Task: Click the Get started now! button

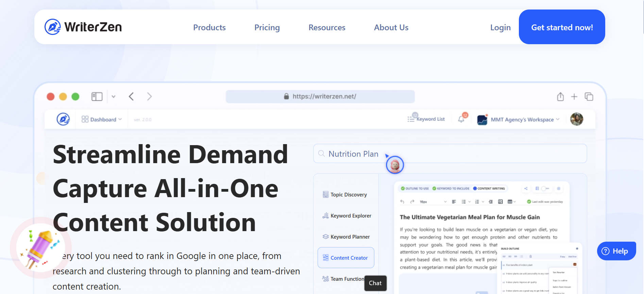Action: point(562,27)
